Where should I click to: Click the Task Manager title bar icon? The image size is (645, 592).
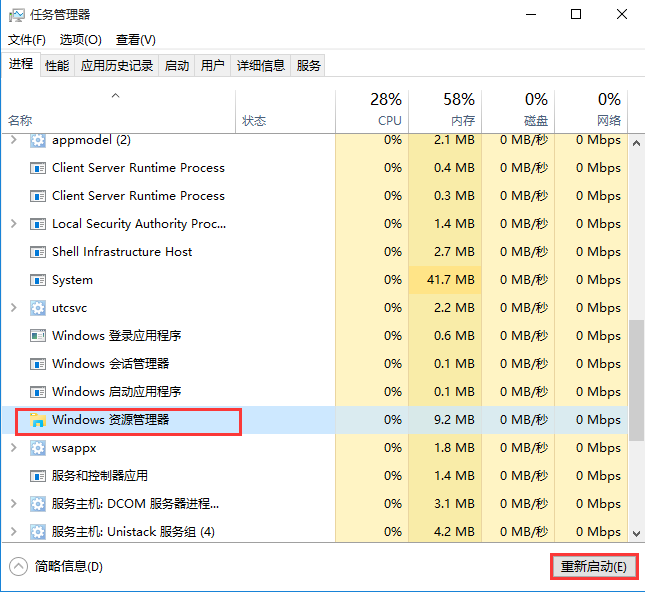point(16,15)
